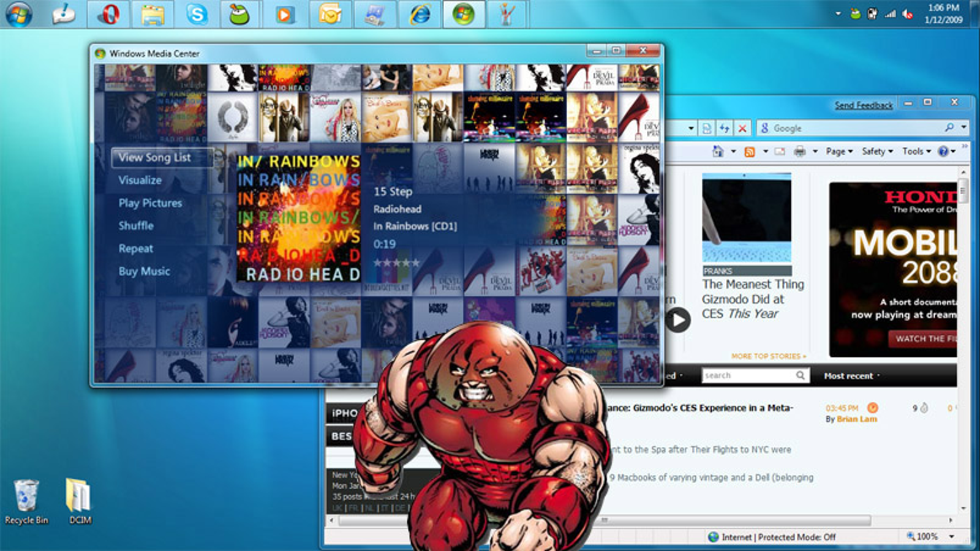This screenshot has width=980, height=551.
Task: Click WATCH THE FILM Honda ad button
Action: tap(924, 339)
